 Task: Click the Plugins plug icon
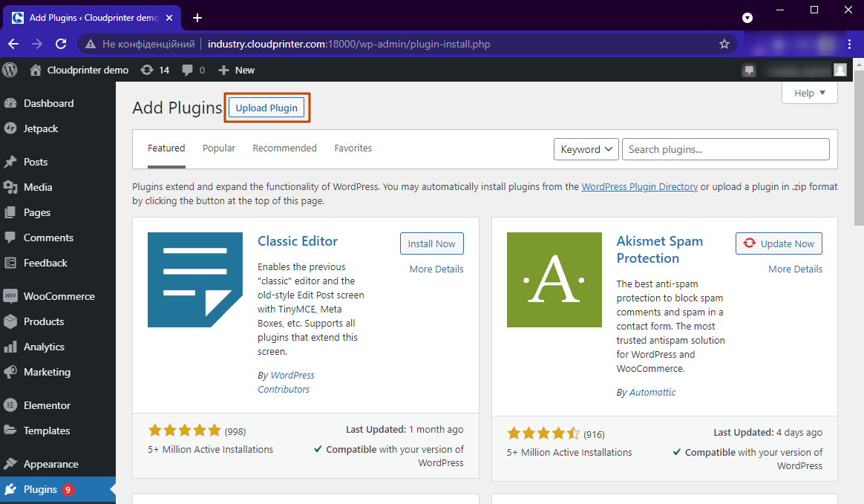click(10, 489)
